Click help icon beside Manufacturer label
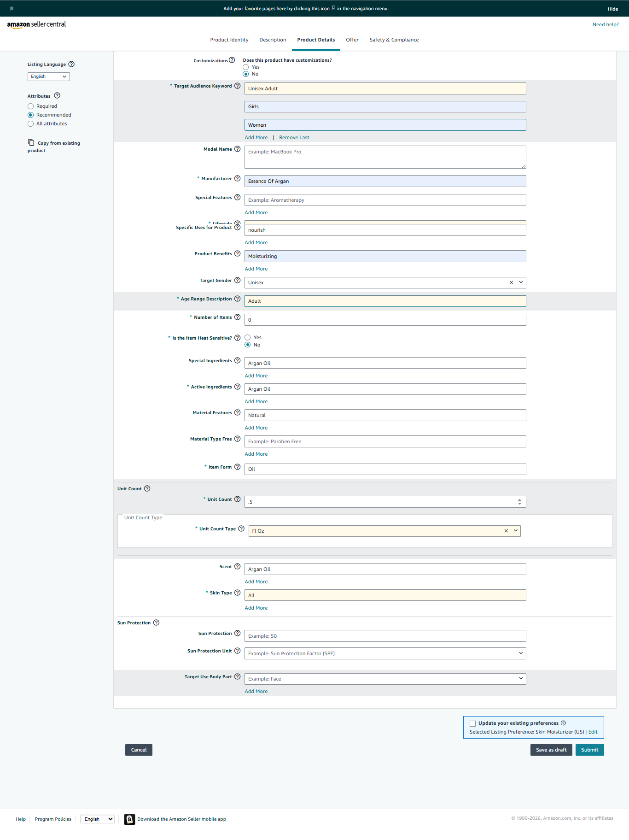Screen dimensions: 629x840 coord(237,178)
